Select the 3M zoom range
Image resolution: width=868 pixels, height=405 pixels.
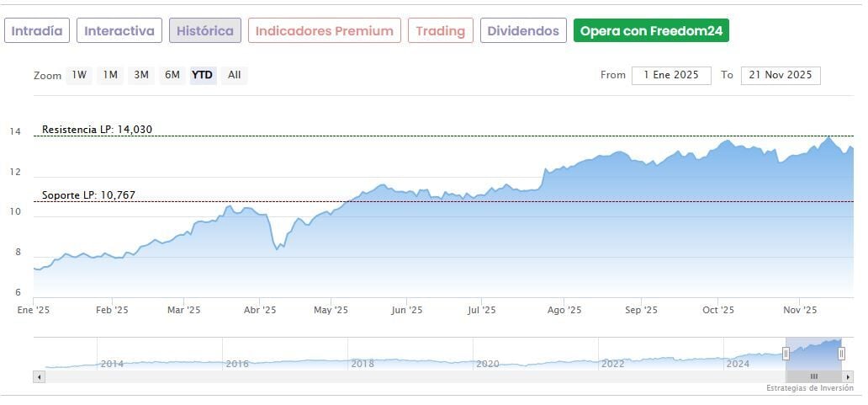141,75
